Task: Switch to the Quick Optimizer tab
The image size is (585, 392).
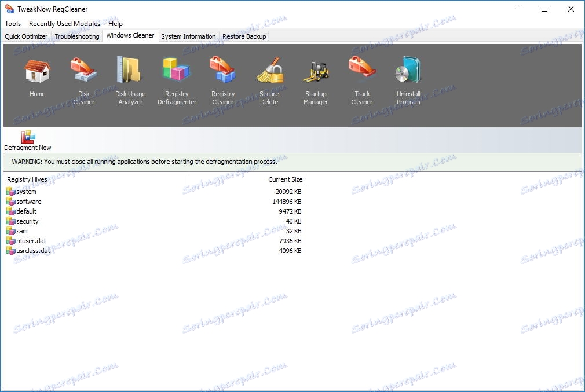Action: click(26, 36)
